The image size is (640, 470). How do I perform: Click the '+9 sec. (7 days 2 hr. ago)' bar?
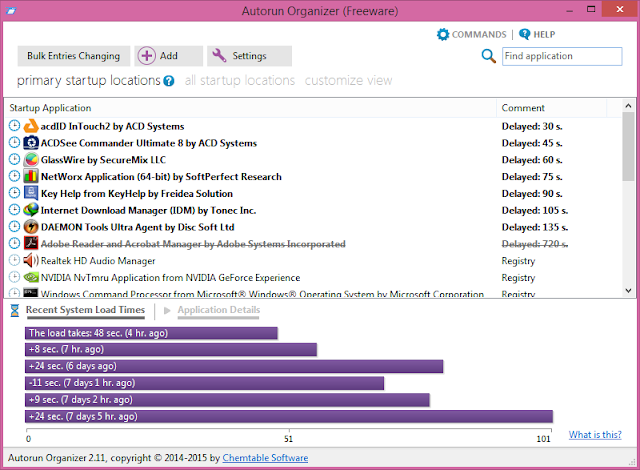pyautogui.click(x=227, y=399)
